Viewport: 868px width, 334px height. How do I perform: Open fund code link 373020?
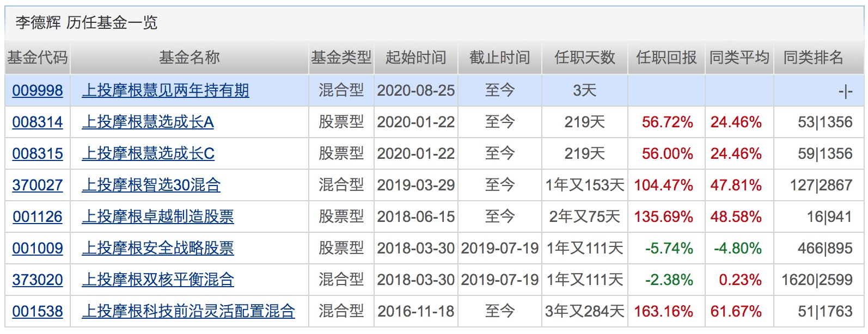(38, 280)
